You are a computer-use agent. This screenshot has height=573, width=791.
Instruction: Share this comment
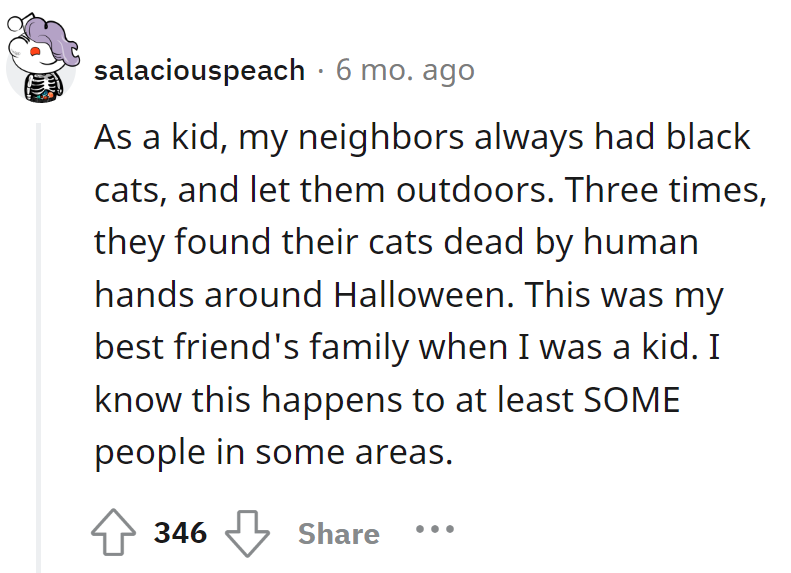[338, 533]
